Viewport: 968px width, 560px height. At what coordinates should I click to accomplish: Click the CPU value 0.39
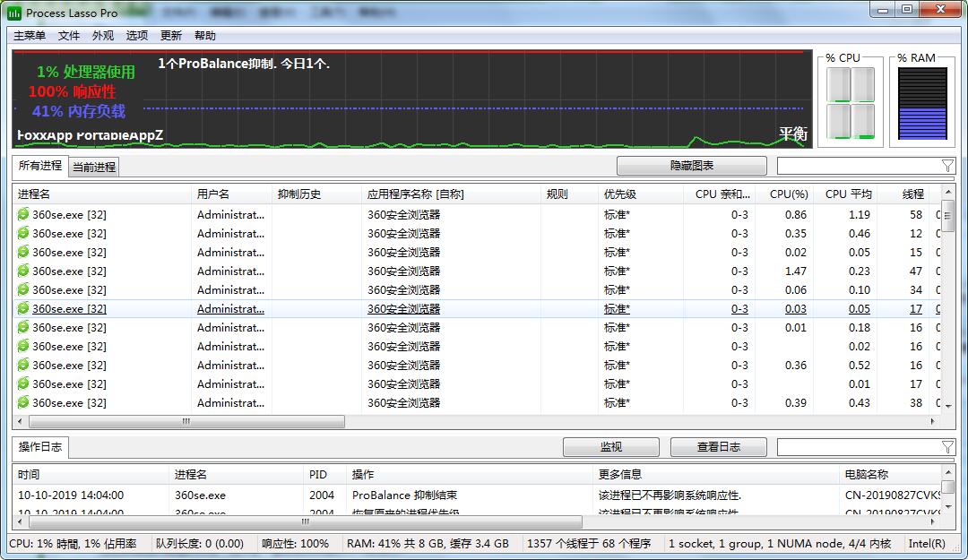click(x=796, y=402)
